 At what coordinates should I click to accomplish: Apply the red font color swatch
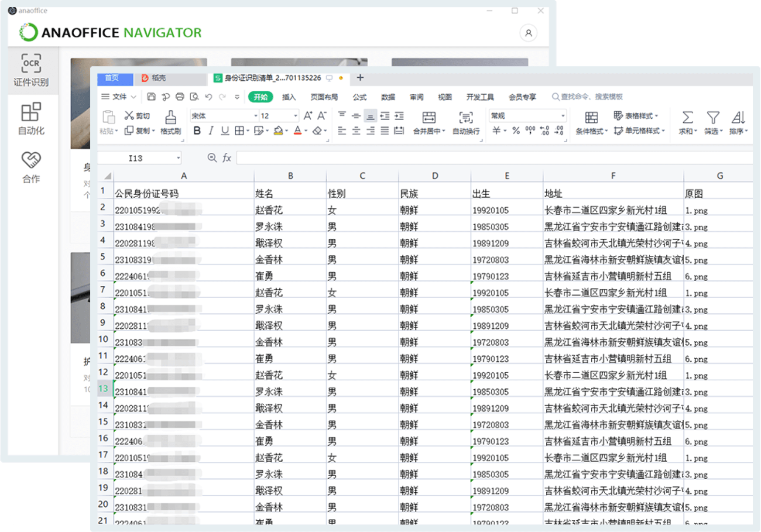point(298,131)
